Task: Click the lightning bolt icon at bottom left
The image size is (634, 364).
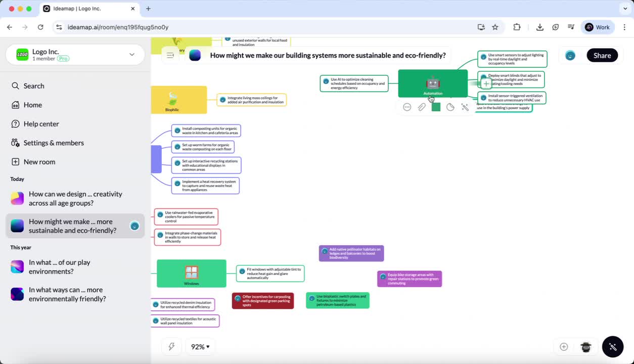Action: [171, 346]
